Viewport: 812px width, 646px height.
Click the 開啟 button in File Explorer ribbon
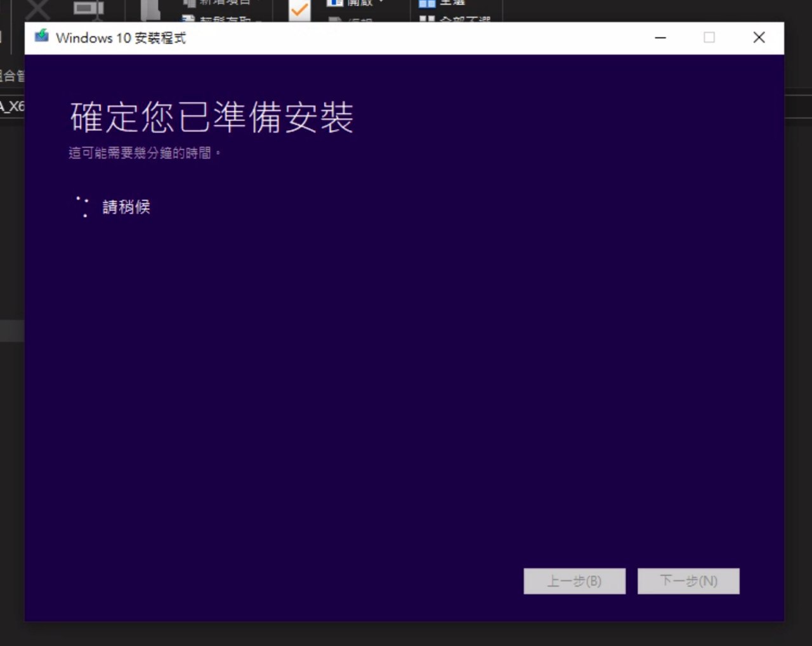point(355,3)
